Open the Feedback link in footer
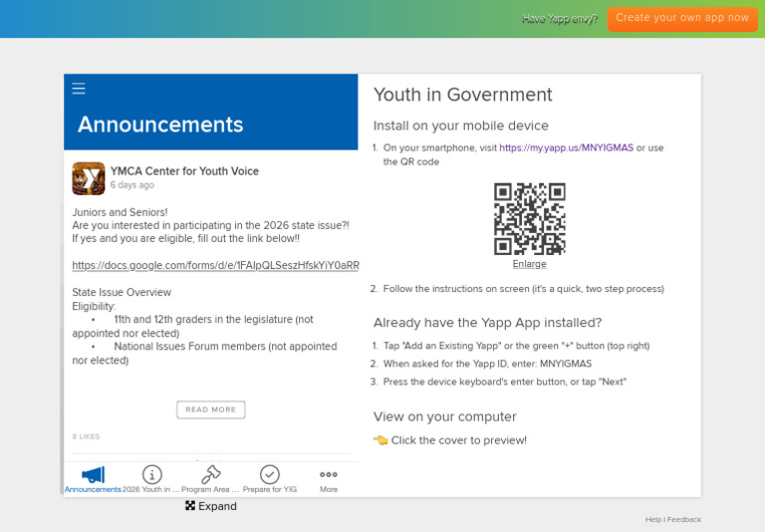Screen dimensions: 765x532 pos(684,519)
